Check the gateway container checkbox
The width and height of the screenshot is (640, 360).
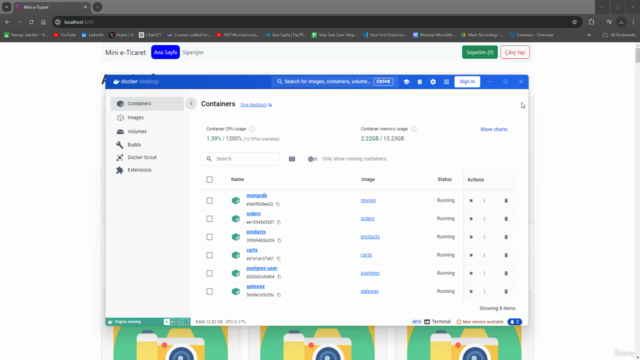[209, 291]
